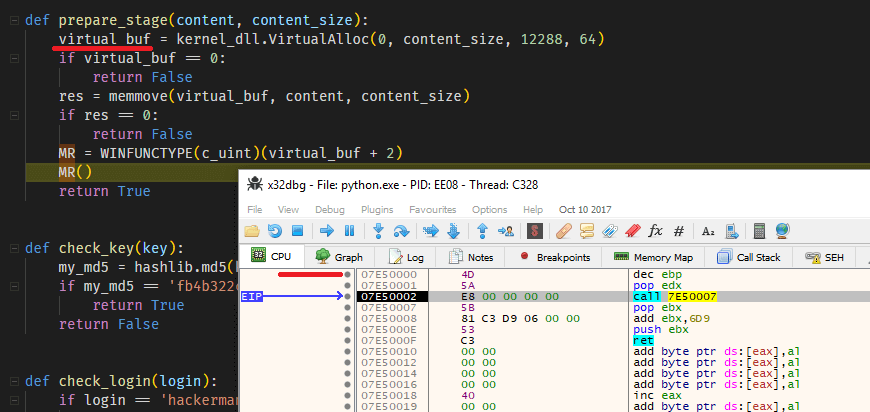870x412 pixels.
Task: Switch to the SEH tab
Action: click(824, 257)
